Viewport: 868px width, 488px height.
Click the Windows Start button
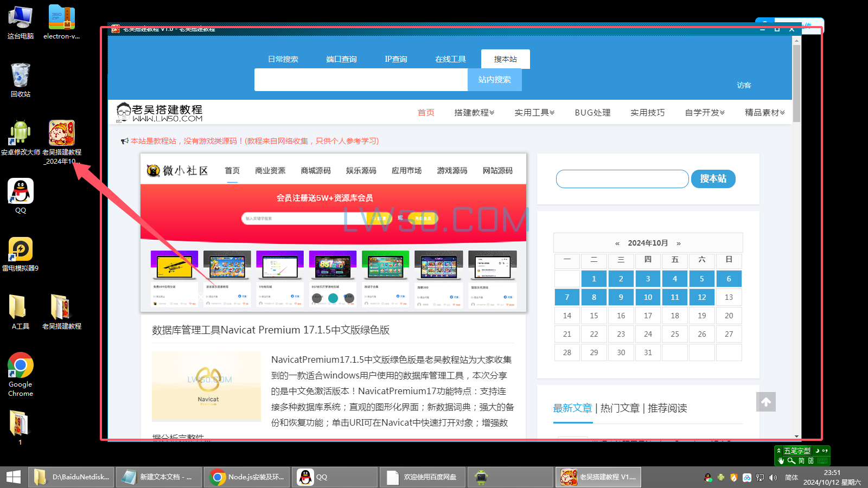coord(13,477)
